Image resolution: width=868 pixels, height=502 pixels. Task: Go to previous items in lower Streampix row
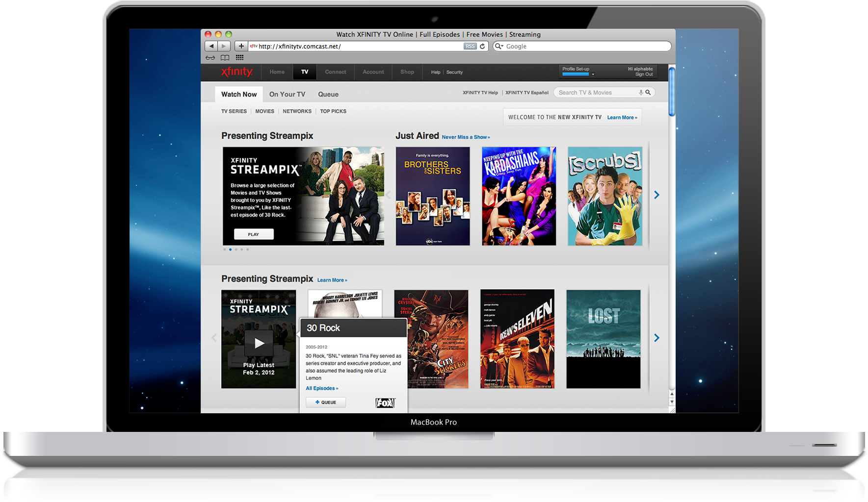[214, 338]
